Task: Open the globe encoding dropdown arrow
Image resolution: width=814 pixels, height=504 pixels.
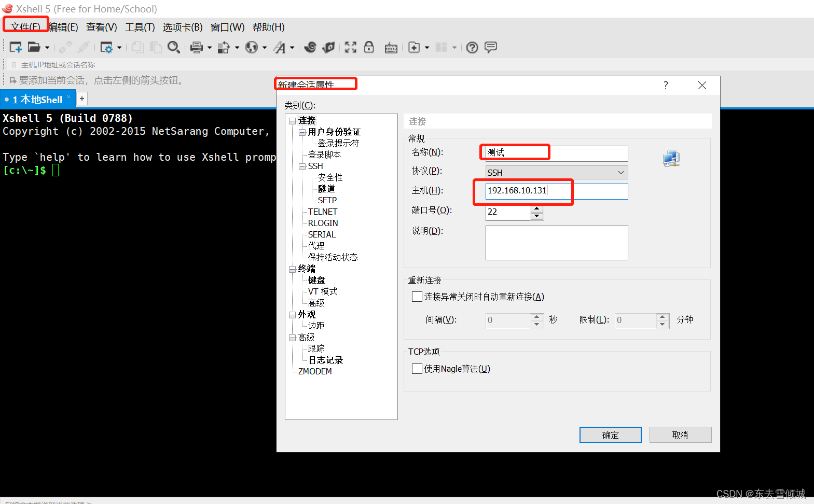Action: pos(265,48)
